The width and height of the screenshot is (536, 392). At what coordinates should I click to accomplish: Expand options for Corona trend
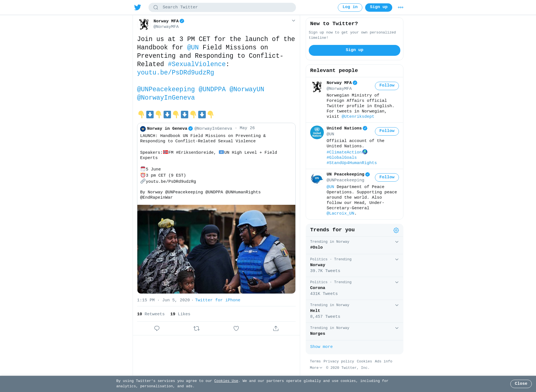[x=397, y=282]
